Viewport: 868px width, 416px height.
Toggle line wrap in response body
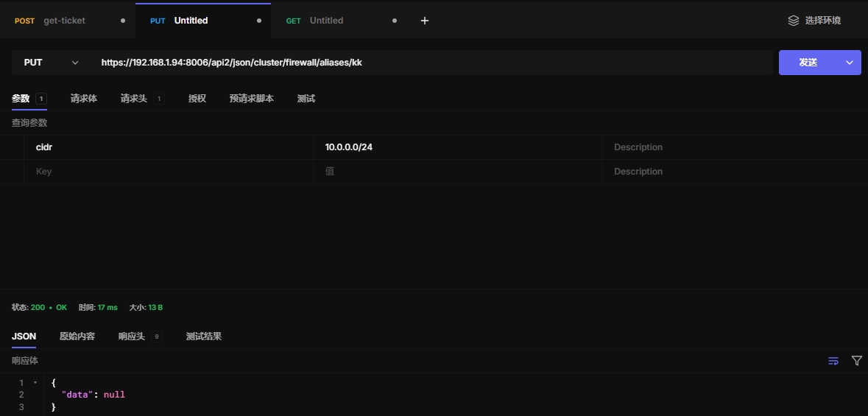pyautogui.click(x=833, y=361)
